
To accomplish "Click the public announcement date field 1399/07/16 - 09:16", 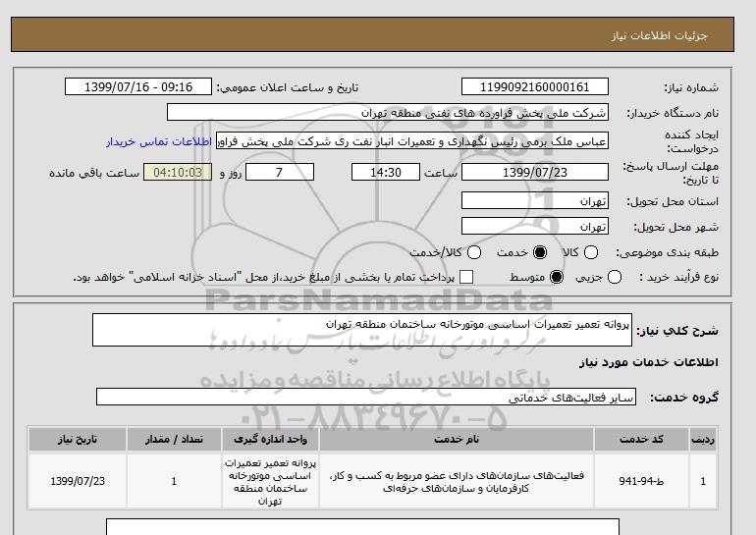I will point(138,86).
